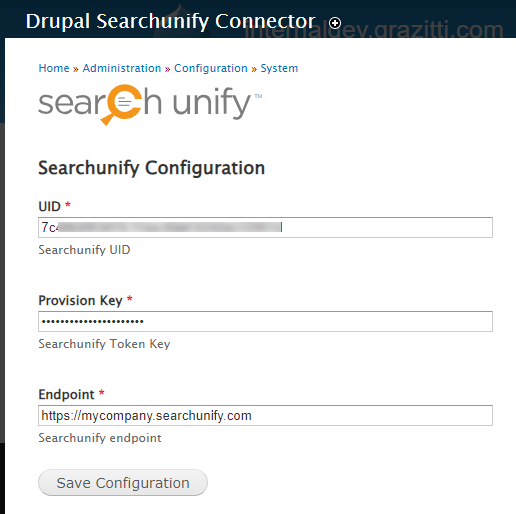
Task: Go to the Administration breadcrumb link
Action: [122, 68]
